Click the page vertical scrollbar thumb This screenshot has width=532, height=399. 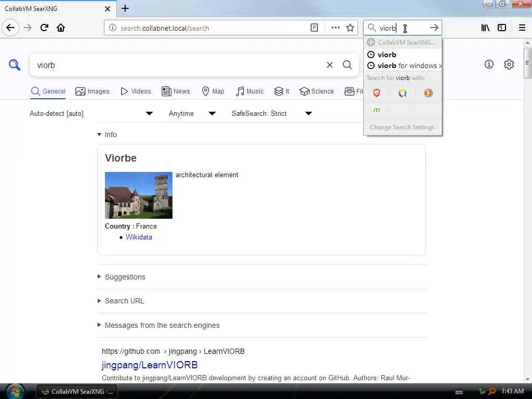pos(527,63)
